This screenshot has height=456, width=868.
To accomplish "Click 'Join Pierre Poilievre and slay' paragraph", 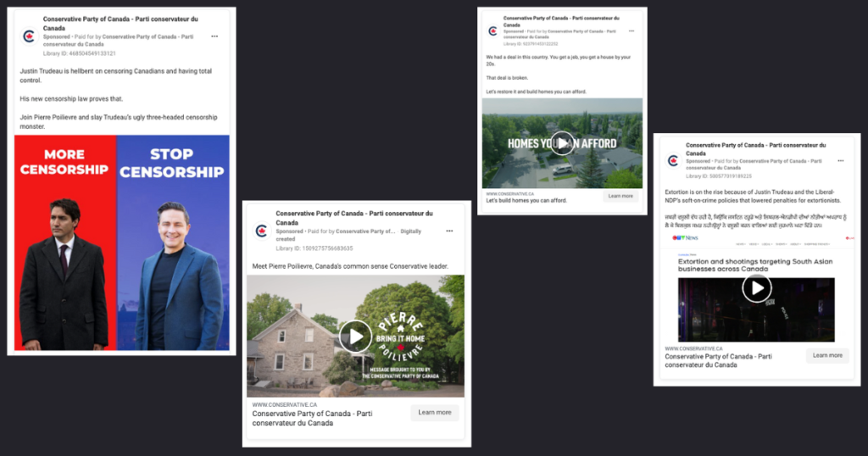I will tap(119, 122).
